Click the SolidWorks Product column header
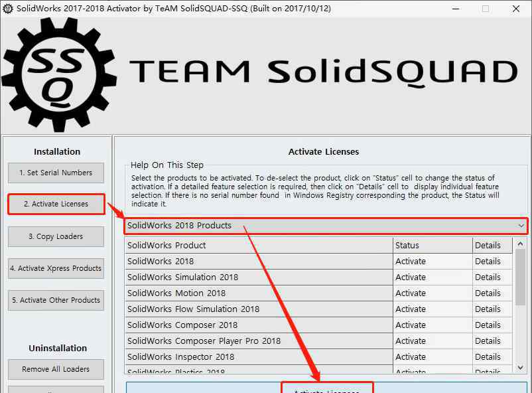Viewport: 532px width, 393px height. [258, 246]
